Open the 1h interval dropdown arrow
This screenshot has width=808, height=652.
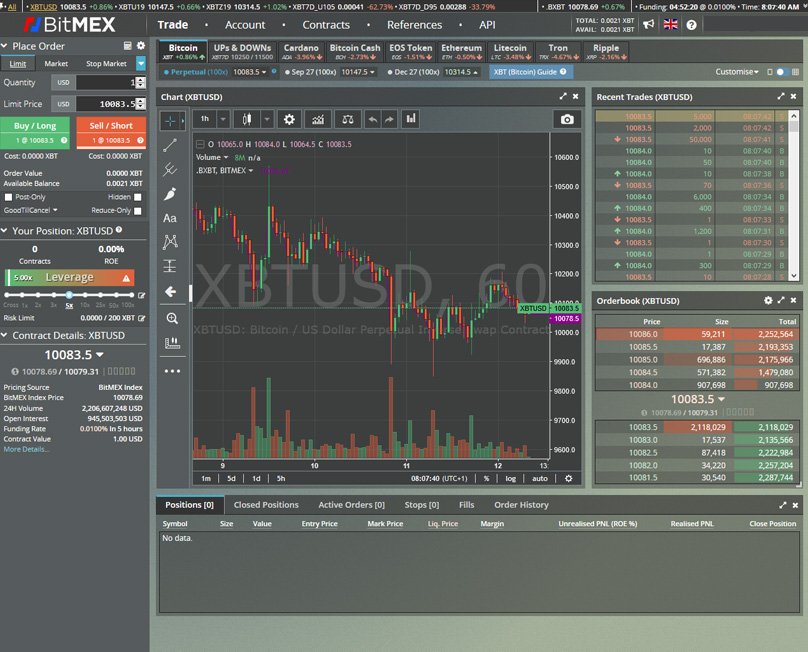[x=223, y=120]
